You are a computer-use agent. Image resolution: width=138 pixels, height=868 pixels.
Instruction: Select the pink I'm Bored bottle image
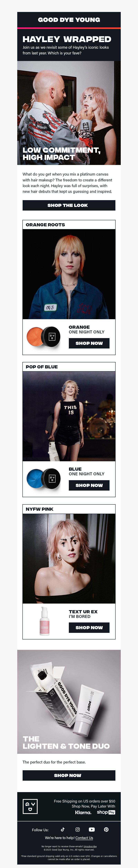point(44,621)
